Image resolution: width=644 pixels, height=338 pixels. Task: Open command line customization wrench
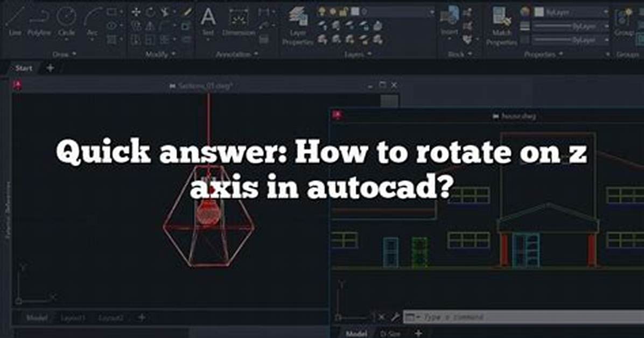395,317
